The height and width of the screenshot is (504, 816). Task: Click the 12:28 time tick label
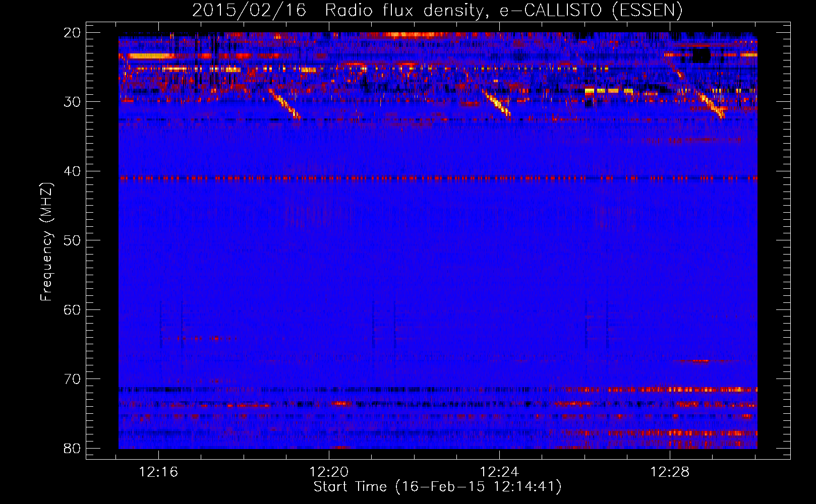tap(670, 472)
